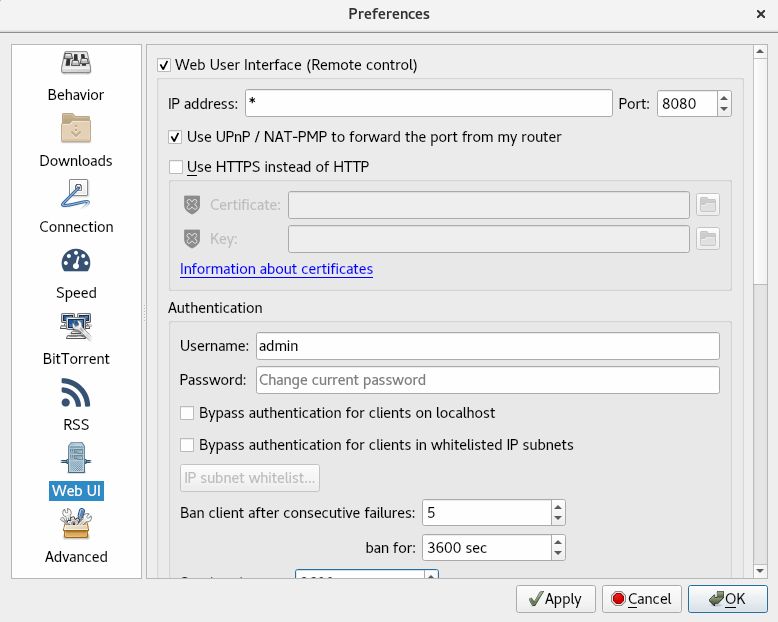This screenshot has height=622, width=778.
Task: Open the Behavior settings icon
Action: pyautogui.click(x=76, y=63)
